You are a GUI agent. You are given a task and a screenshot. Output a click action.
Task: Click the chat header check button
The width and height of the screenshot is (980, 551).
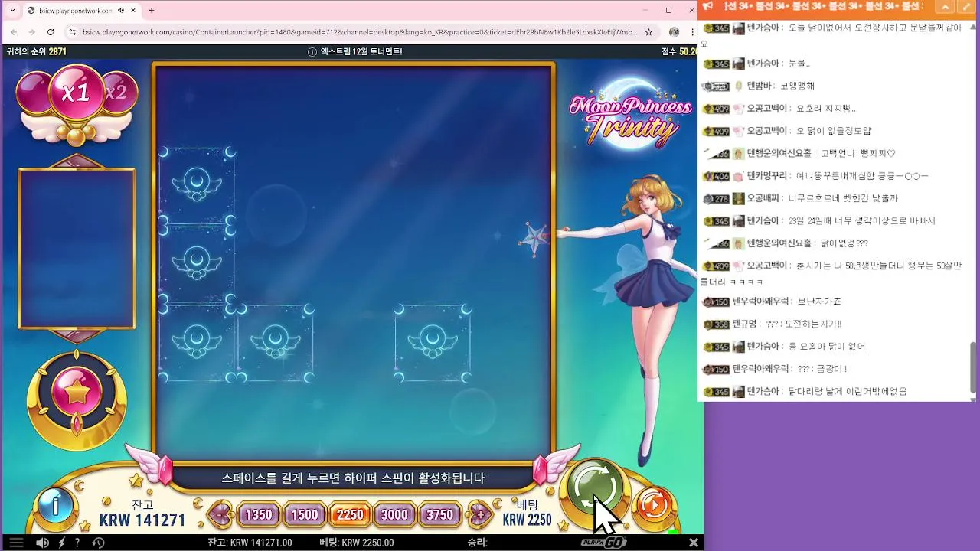(x=967, y=6)
